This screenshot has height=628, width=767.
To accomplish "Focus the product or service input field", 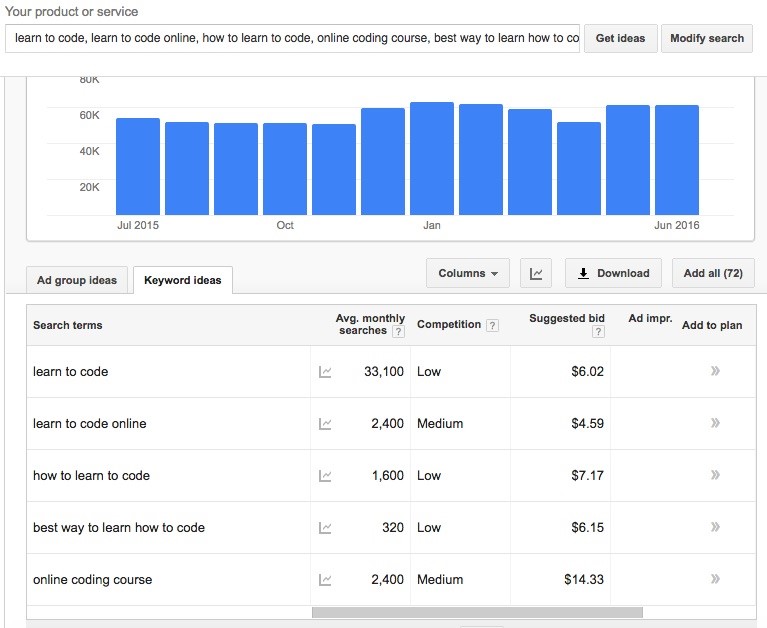I will click(293, 38).
